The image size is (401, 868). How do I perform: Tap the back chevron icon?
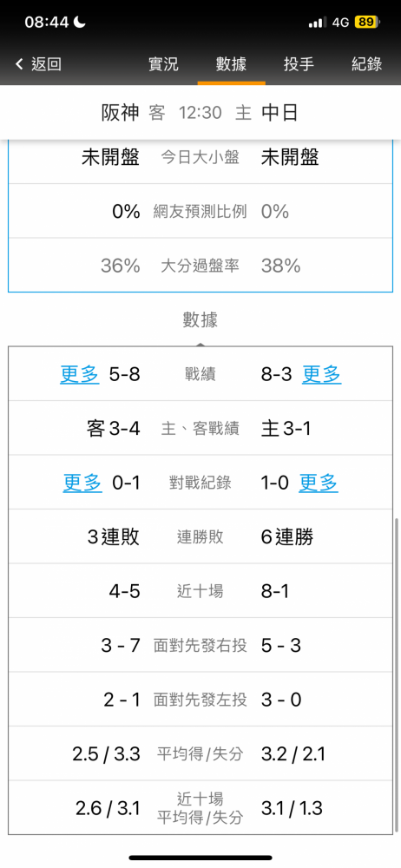click(19, 64)
